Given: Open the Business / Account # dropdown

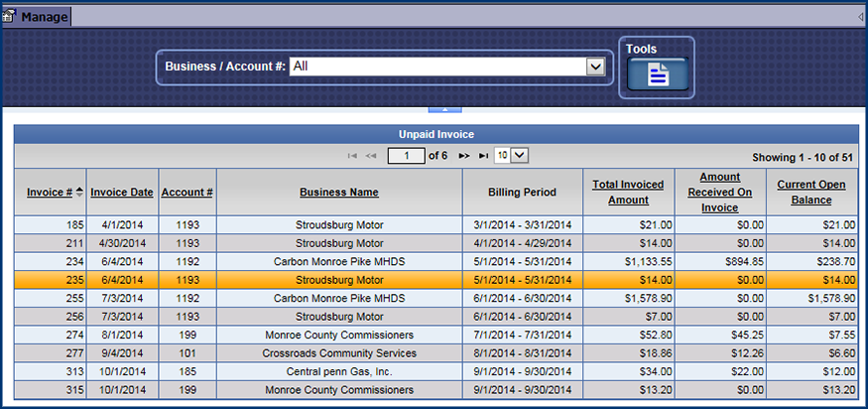Looking at the screenshot, I should [x=595, y=67].
